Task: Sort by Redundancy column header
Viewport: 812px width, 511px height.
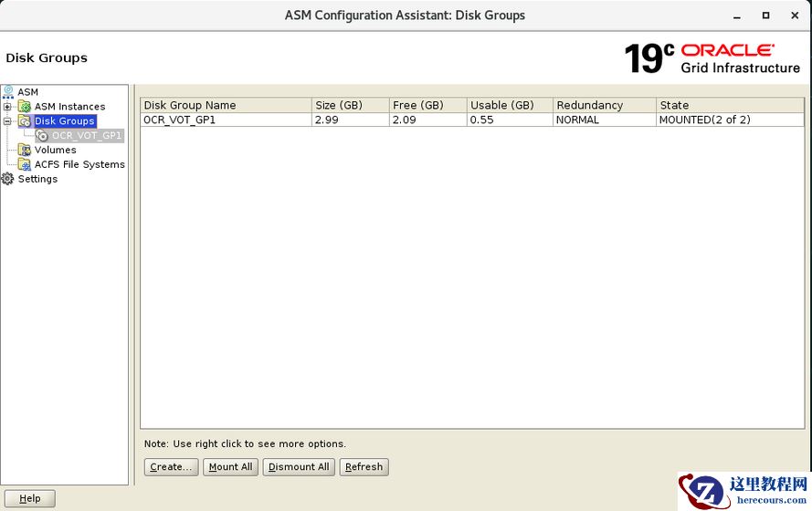Action: (x=605, y=105)
